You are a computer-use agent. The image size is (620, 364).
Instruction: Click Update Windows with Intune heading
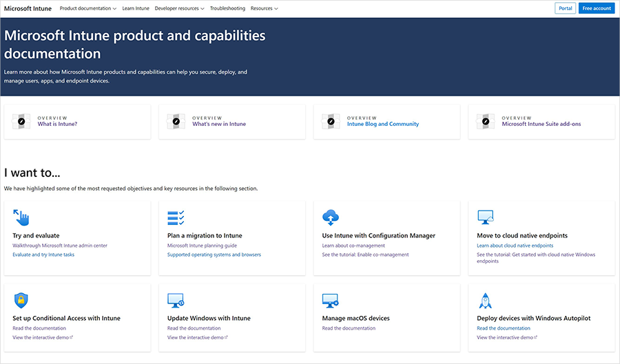209,318
